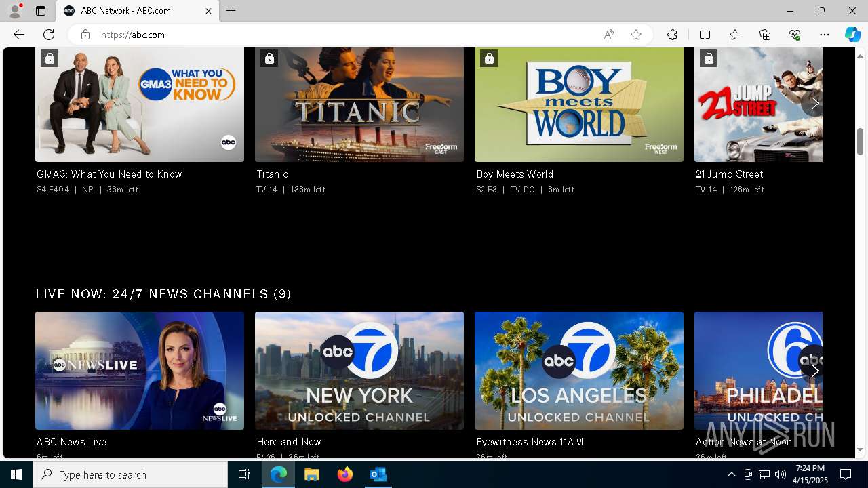
Task: Switch to the ABC Network tab
Action: click(x=138, y=11)
